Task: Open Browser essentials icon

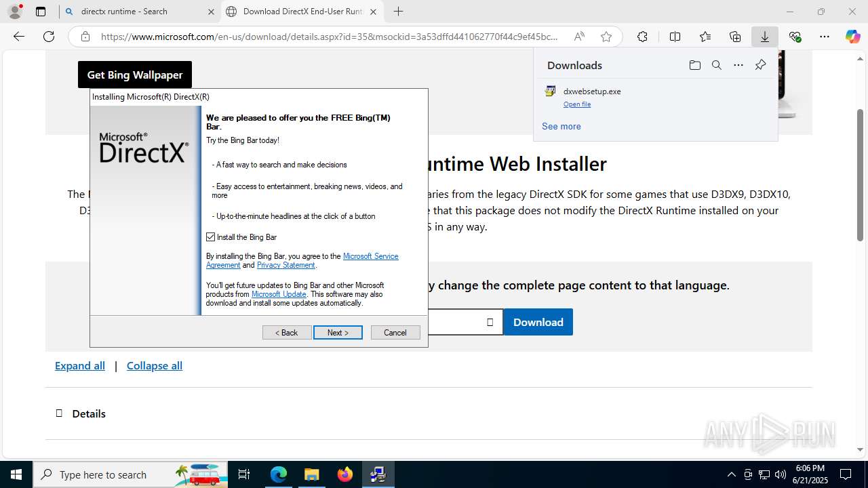Action: 795,37
